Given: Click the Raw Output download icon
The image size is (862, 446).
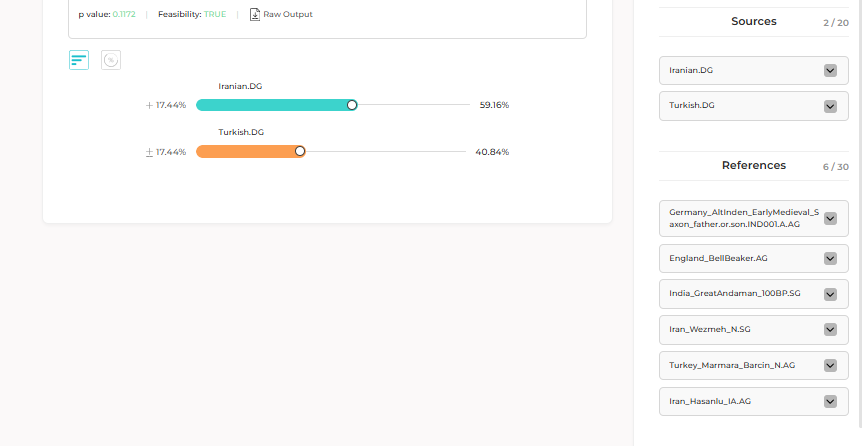Looking at the screenshot, I should coord(255,14).
